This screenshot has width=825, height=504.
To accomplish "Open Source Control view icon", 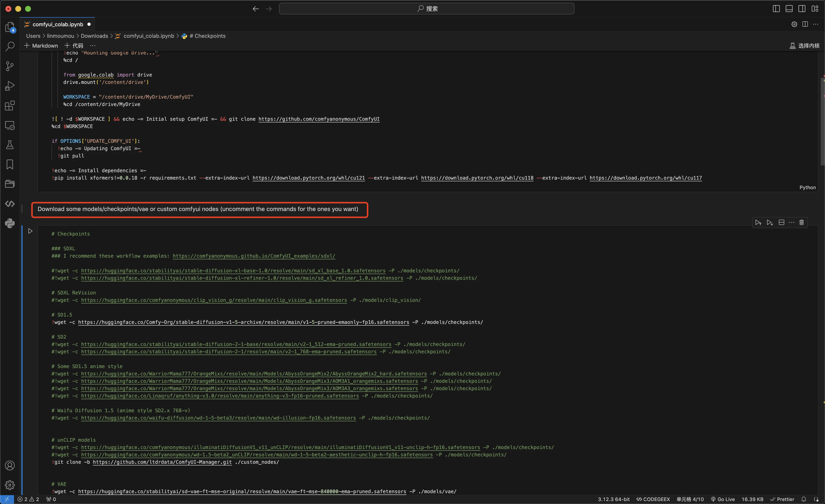I will [10, 66].
